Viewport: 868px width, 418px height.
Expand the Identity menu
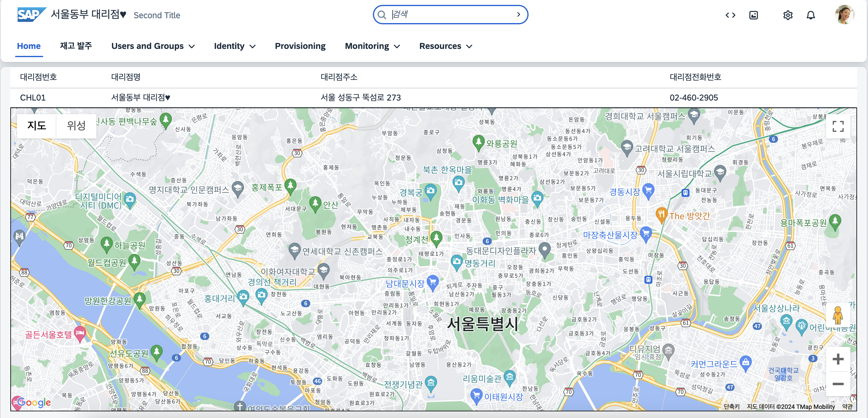[234, 46]
